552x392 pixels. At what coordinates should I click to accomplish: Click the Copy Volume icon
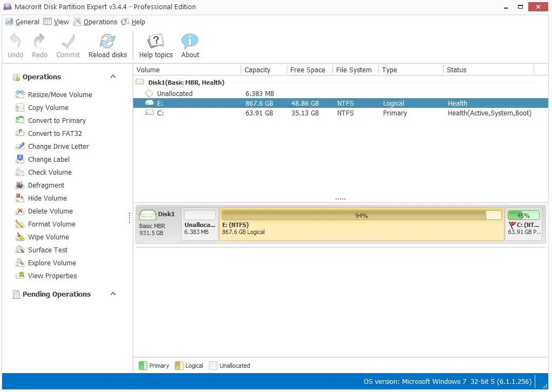click(20, 107)
